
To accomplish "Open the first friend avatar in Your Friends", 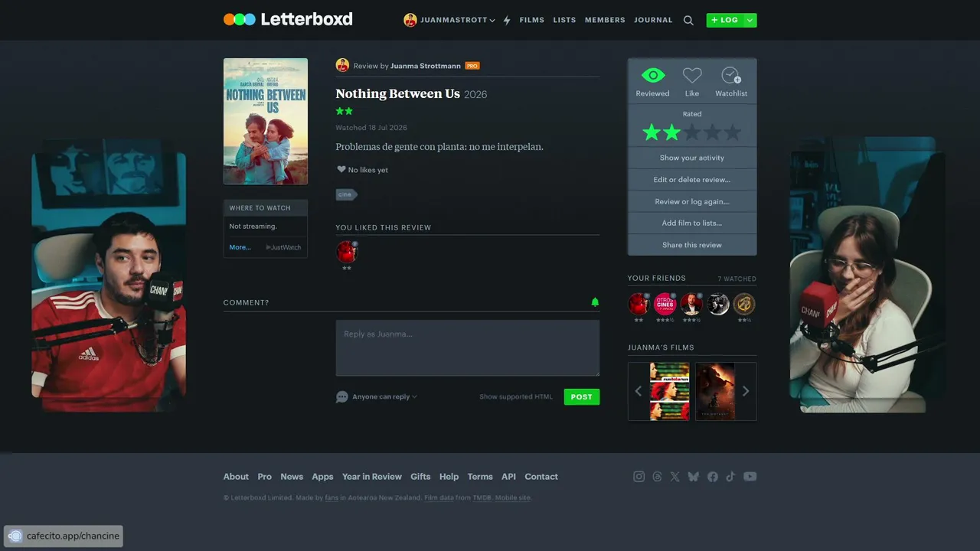I will point(639,305).
